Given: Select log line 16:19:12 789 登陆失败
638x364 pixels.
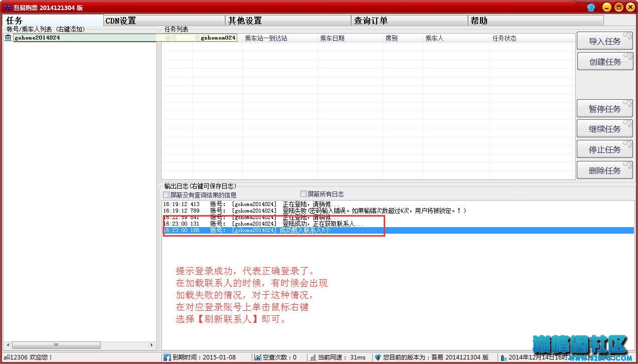Looking at the screenshot, I should pyautogui.click(x=398, y=211).
